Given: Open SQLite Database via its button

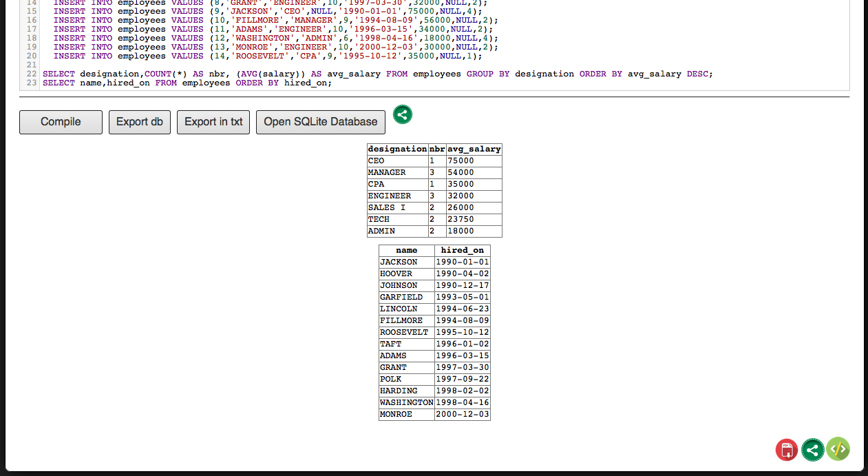Looking at the screenshot, I should pyautogui.click(x=320, y=122).
